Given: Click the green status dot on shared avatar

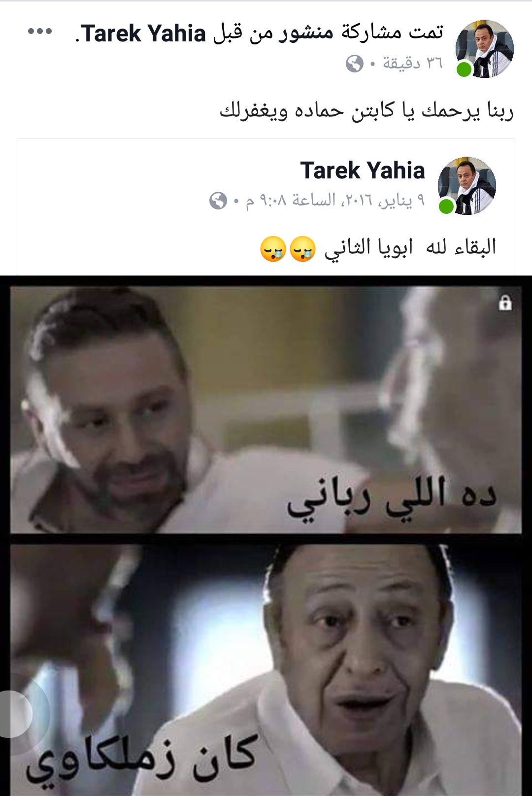Looking at the screenshot, I should [446, 207].
